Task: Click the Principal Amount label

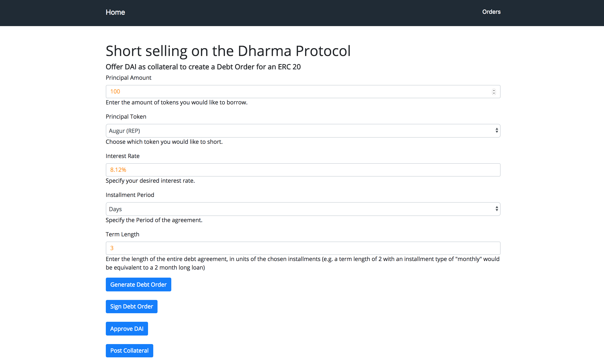Action: click(128, 78)
